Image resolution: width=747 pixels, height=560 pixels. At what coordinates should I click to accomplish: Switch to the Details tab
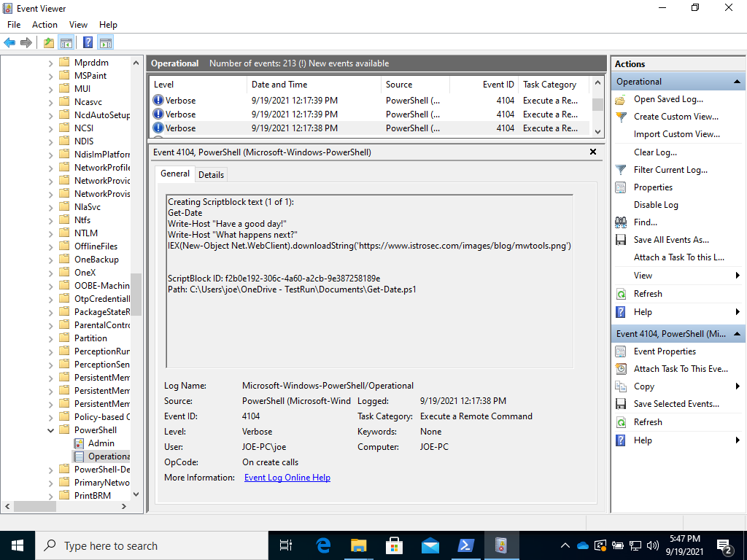coord(211,175)
